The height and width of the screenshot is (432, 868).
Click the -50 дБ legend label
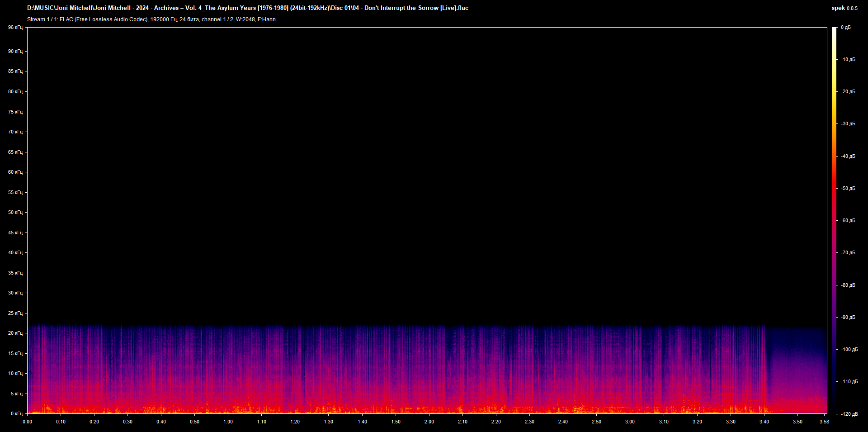tap(848, 188)
